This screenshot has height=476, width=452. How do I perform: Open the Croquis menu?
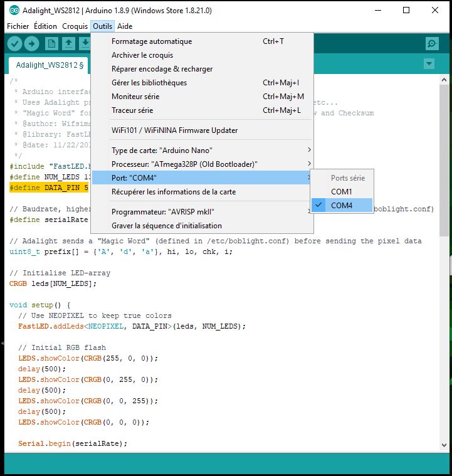[x=75, y=26]
